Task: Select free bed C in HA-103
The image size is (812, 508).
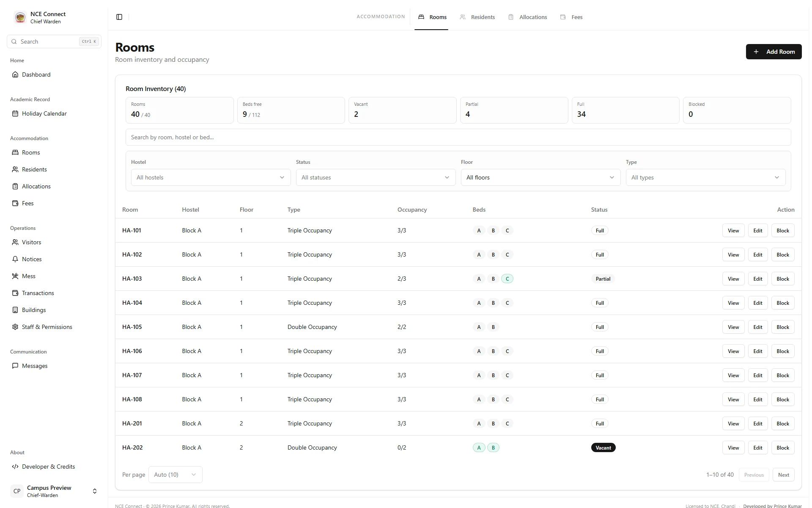Action: [507, 279]
